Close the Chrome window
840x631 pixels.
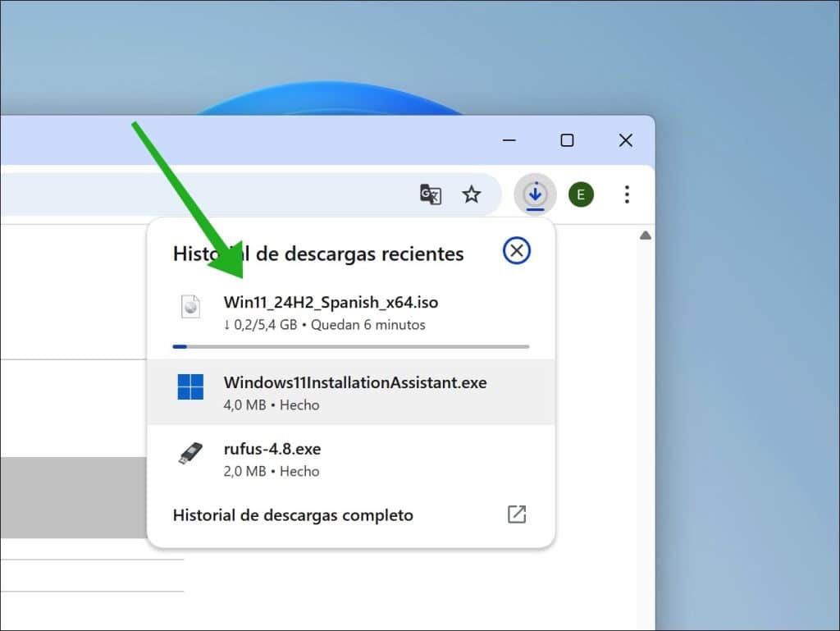(x=625, y=140)
